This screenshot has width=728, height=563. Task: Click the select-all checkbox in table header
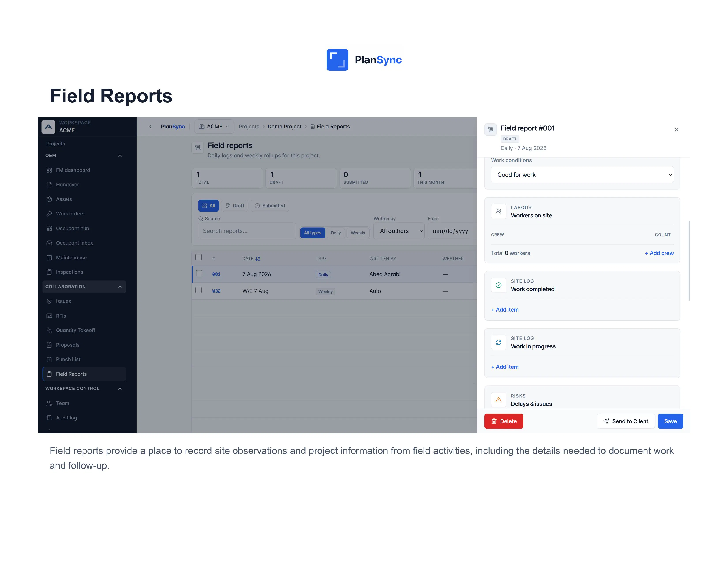199,257
